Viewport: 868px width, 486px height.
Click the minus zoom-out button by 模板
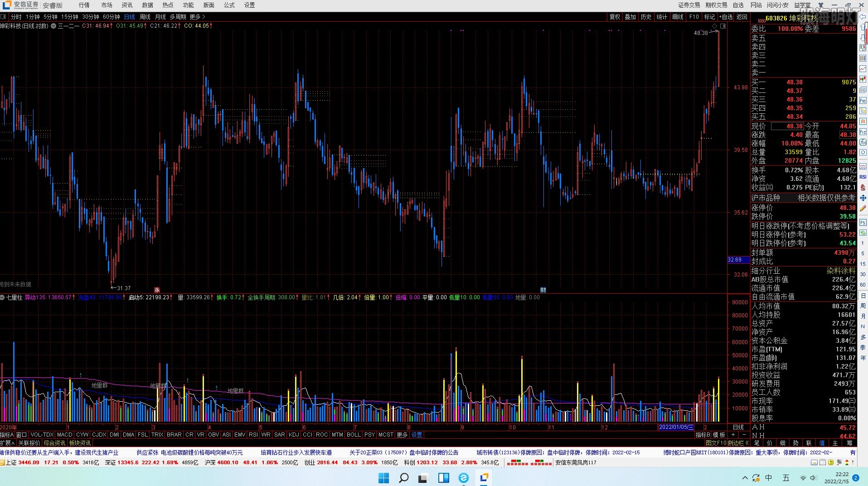pyautogui.click(x=744, y=434)
